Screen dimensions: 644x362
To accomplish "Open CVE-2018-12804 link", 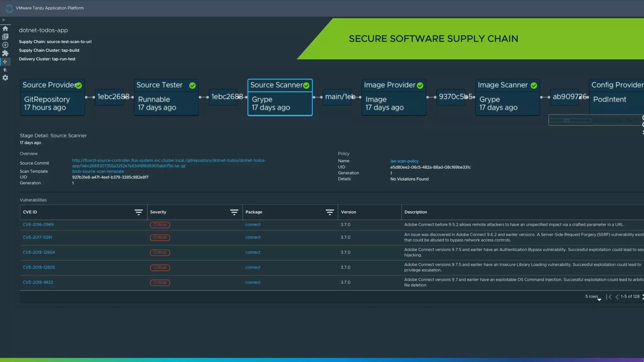I will (x=39, y=252).
